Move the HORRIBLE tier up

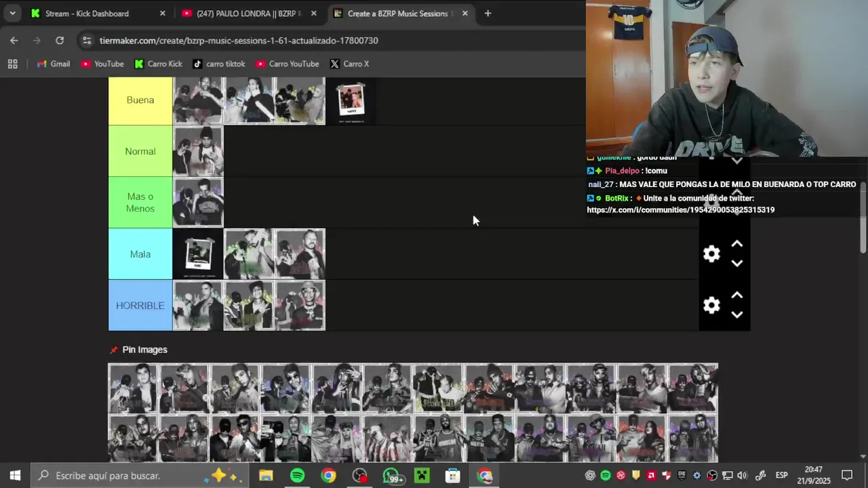(x=737, y=296)
